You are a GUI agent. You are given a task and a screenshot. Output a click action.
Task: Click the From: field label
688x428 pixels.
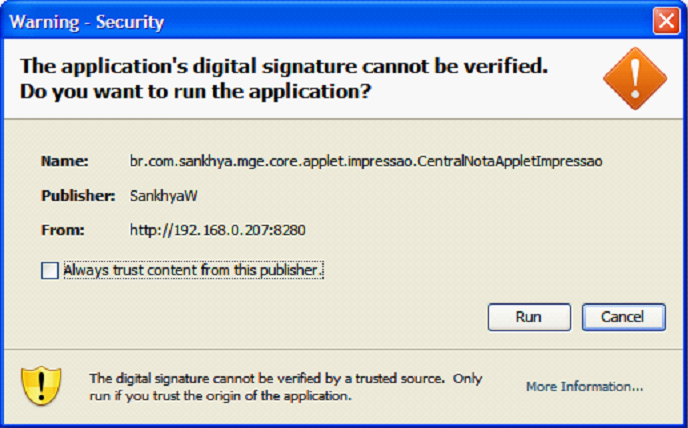[x=63, y=230]
